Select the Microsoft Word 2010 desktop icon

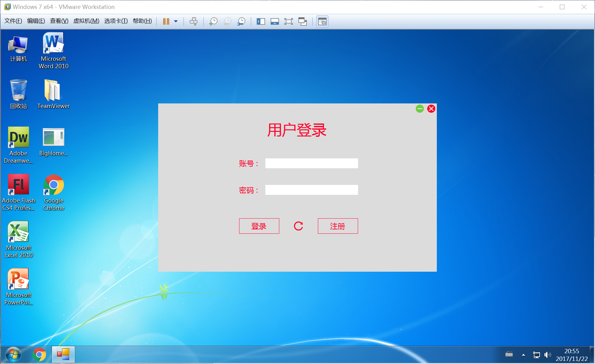53,51
